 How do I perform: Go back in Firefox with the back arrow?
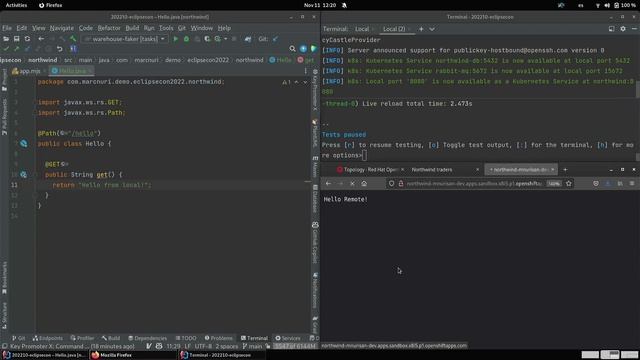tap(329, 184)
